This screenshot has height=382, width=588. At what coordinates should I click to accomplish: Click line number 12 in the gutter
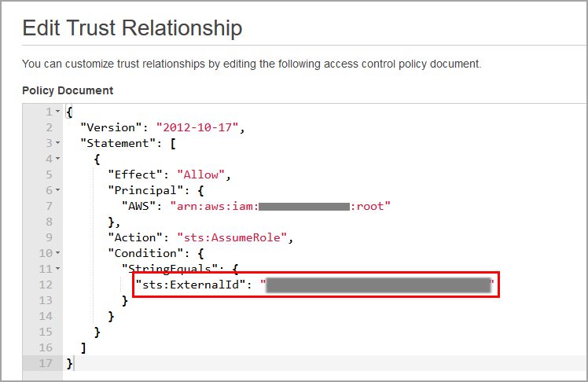click(46, 285)
